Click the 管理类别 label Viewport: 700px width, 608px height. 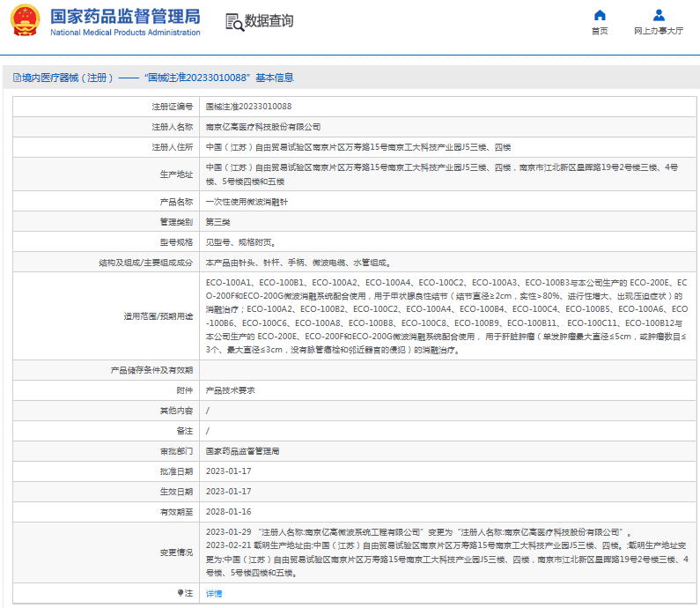(x=176, y=222)
